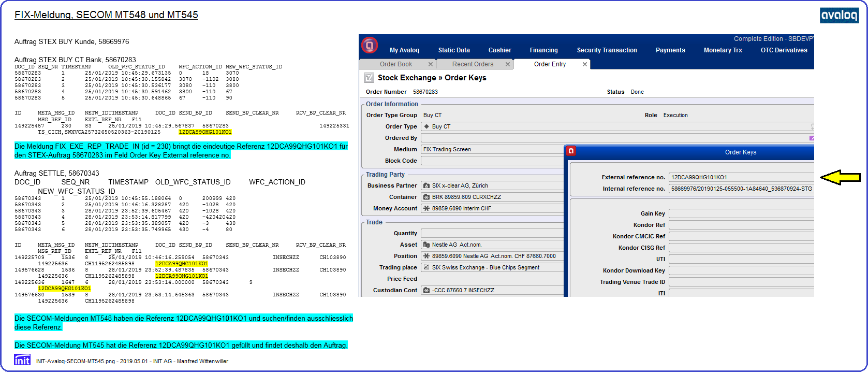Click the Trading place field SIX Swiss Exchange
868x372 pixels.
(492, 267)
